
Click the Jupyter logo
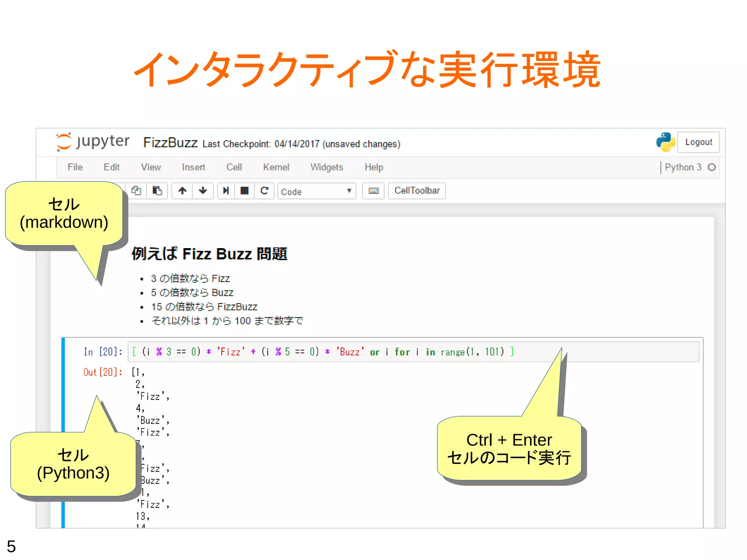[93, 142]
